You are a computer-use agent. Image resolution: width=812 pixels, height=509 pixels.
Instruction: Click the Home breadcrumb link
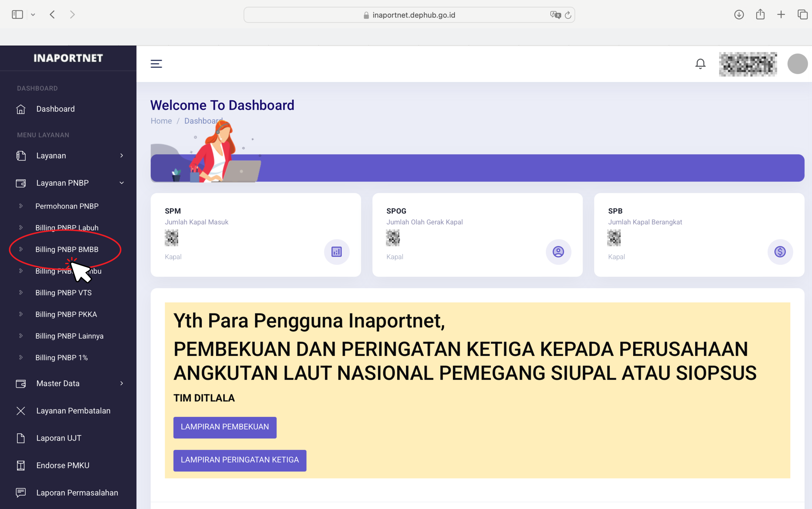tap(161, 121)
